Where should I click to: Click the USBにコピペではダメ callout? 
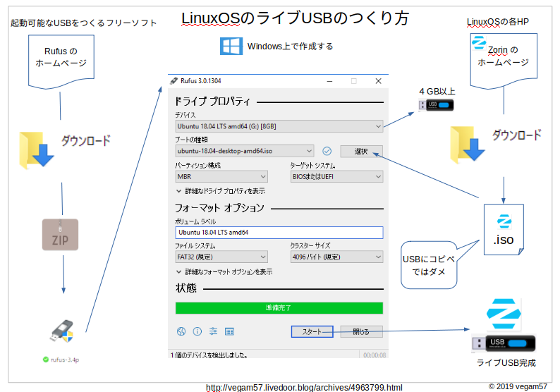429,265
